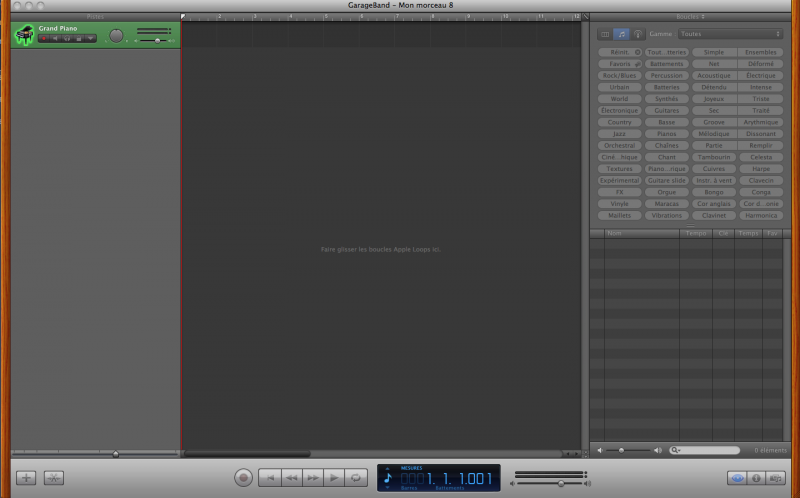The image size is (800, 498).
Task: Choose the Orchestral genre button
Action: 619,145
